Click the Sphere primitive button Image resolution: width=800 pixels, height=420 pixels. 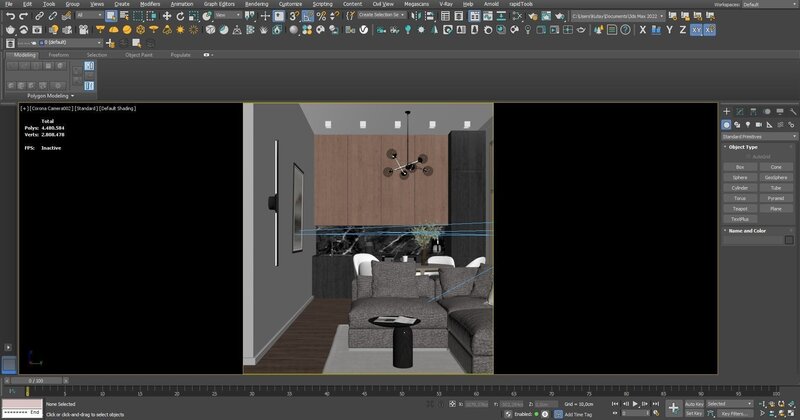[739, 177]
